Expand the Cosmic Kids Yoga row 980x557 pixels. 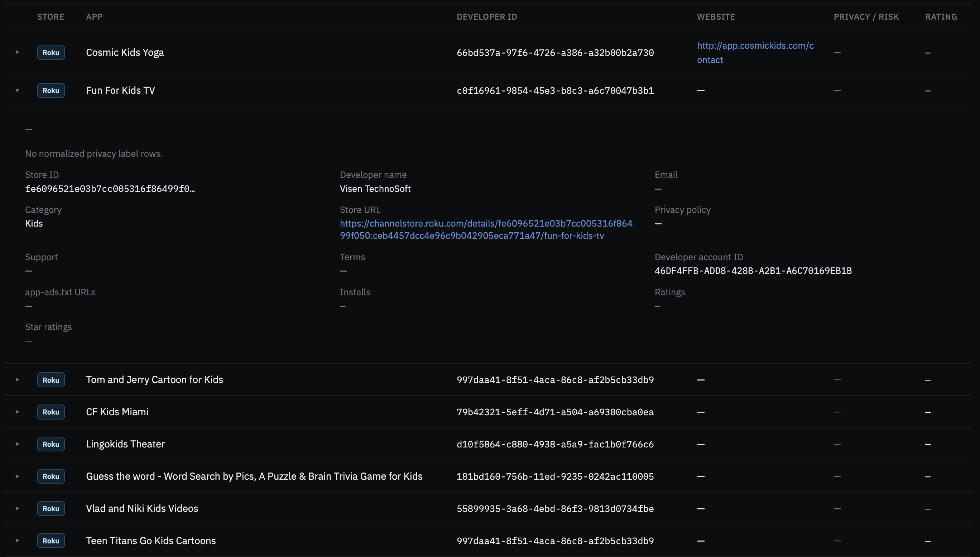[x=17, y=52]
